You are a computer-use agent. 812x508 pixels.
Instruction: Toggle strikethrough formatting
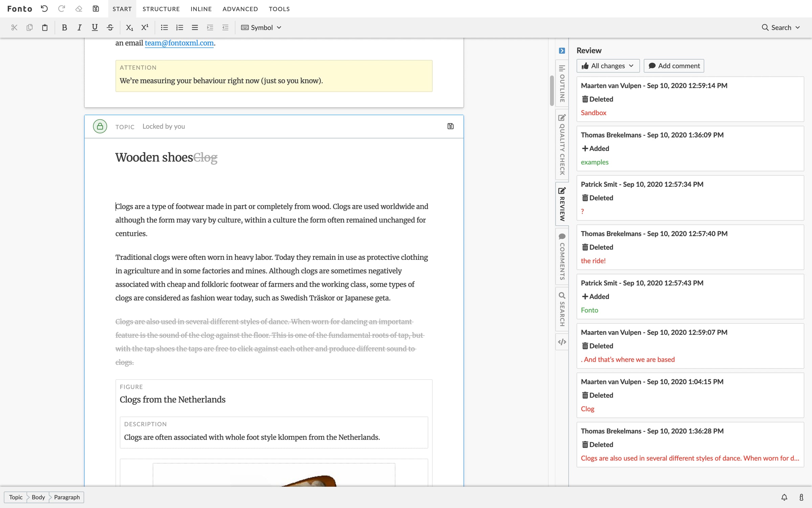coord(110,27)
